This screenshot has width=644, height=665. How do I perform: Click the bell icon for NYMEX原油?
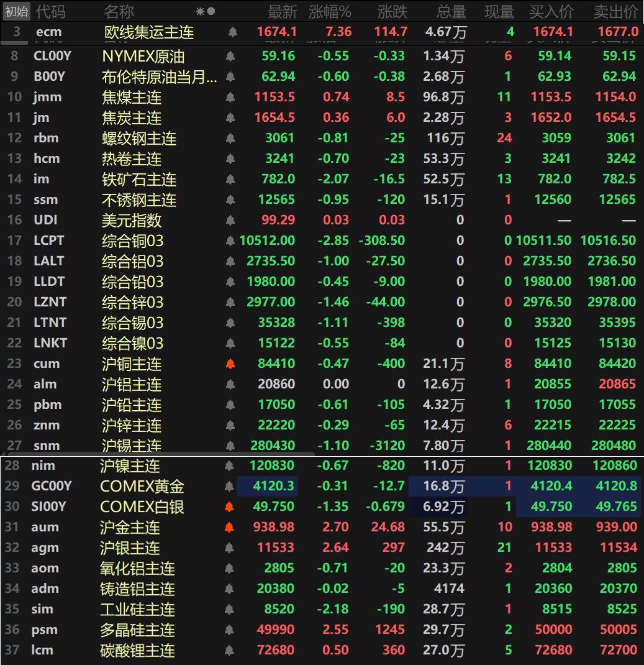tap(230, 57)
